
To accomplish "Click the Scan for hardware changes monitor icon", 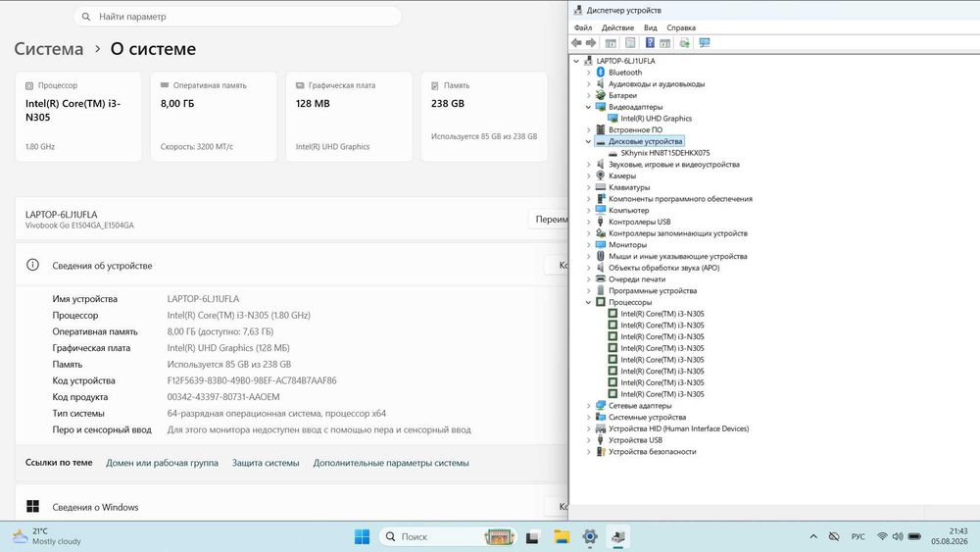I will 705,42.
